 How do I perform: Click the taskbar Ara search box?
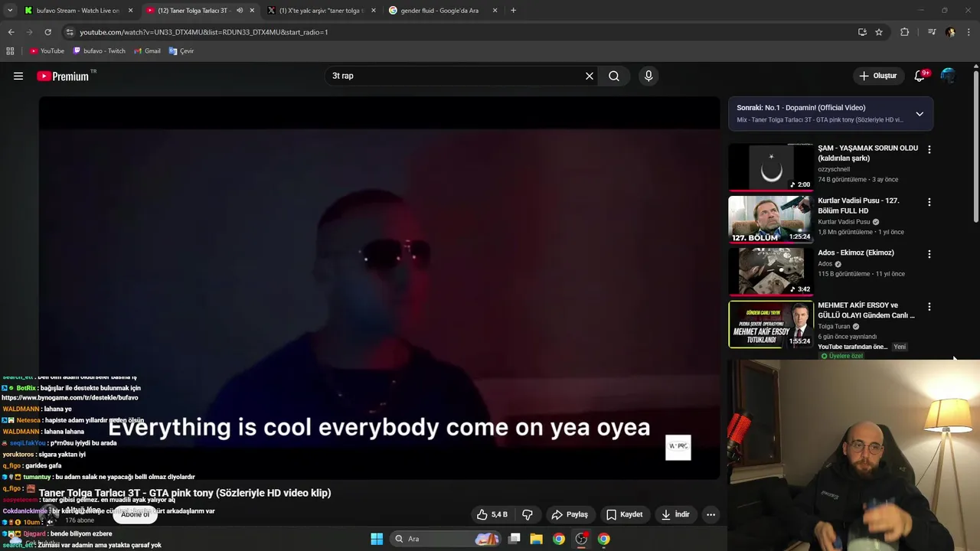446,539
